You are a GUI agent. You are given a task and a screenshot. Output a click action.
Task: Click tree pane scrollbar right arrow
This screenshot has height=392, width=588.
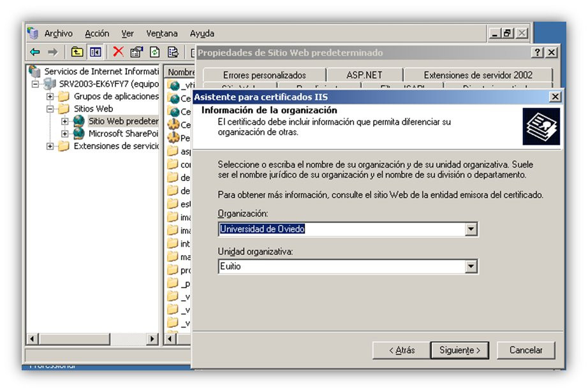(x=152, y=339)
